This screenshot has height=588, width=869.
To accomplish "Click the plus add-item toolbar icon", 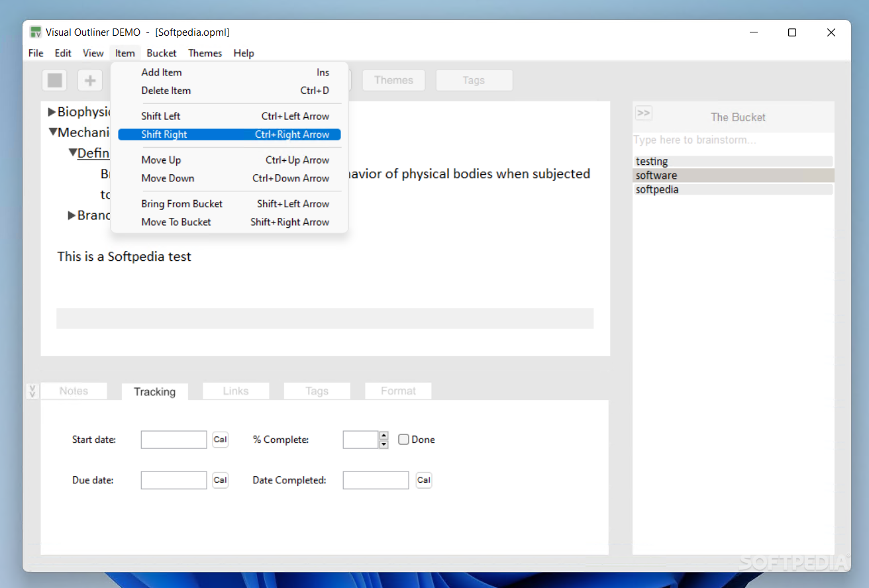I will [90, 80].
